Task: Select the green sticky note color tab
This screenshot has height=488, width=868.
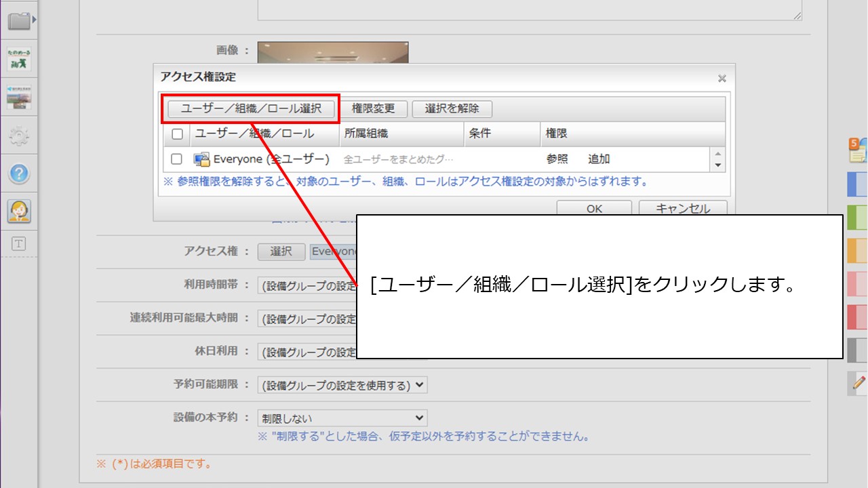Action: tap(857, 218)
